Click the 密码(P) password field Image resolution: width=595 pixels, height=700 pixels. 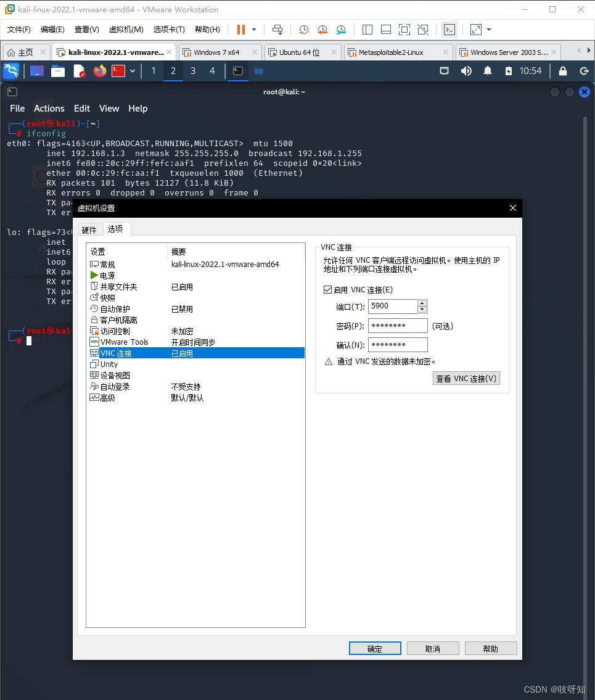pos(398,326)
